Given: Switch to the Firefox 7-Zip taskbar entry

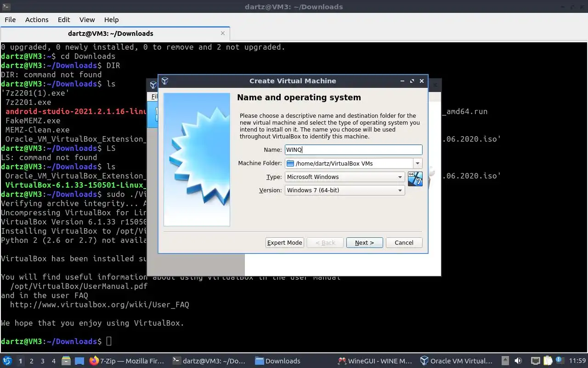Looking at the screenshot, I should coord(126,361).
